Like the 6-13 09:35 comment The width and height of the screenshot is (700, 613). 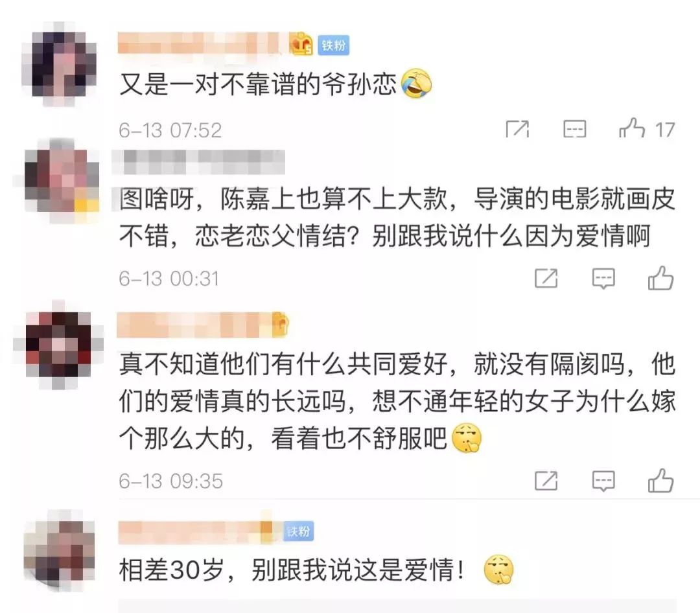pyautogui.click(x=660, y=480)
